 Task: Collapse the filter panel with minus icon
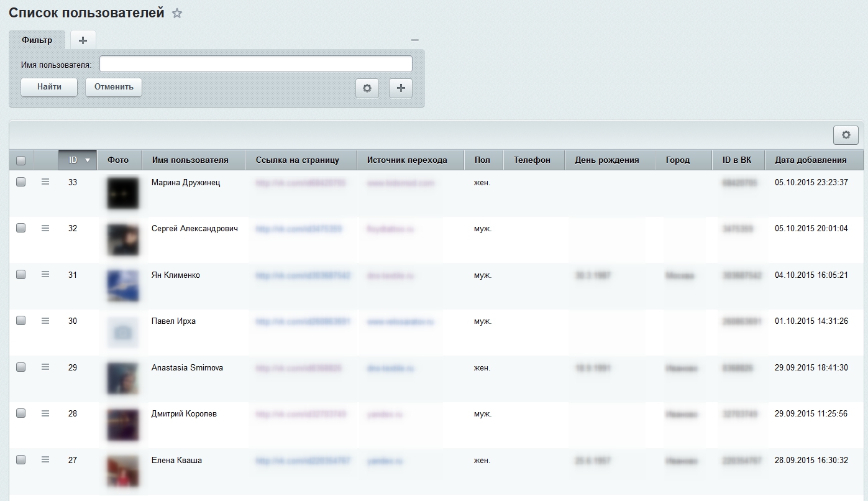[415, 40]
